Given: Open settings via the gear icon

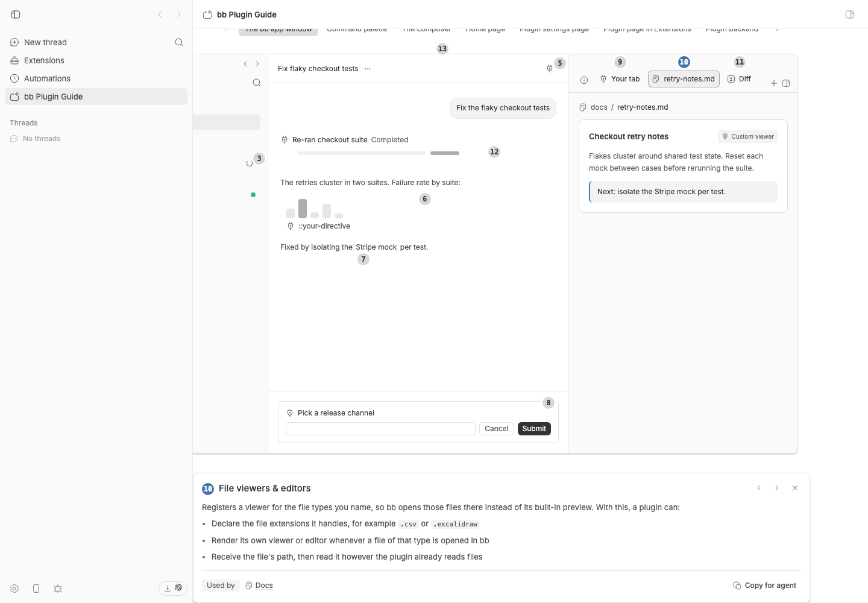Looking at the screenshot, I should click(14, 589).
